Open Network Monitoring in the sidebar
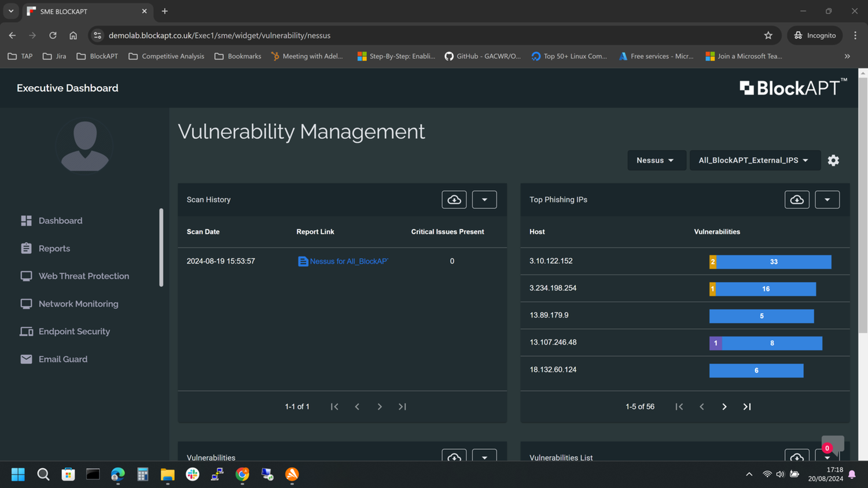868x488 pixels. point(78,304)
